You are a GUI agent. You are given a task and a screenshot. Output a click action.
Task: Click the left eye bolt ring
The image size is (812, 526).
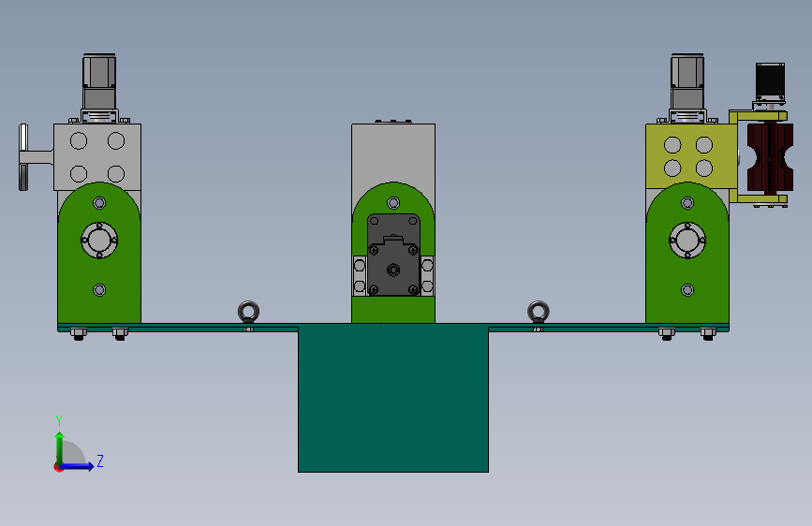248,312
